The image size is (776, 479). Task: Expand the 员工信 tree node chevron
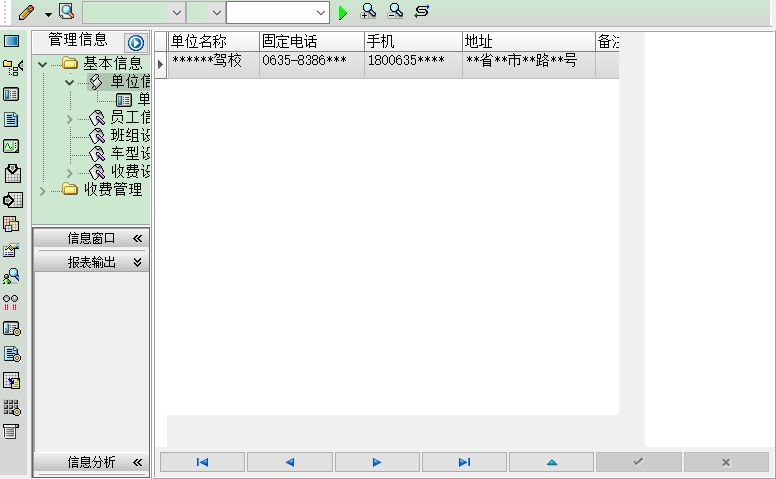(69, 119)
